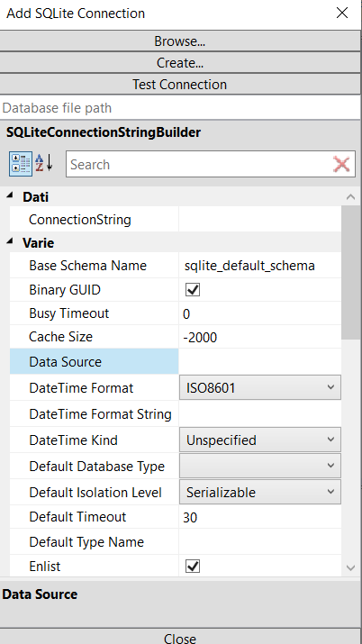This screenshot has width=362, height=644.
Task: Edit the Cache Size value -2000
Action: (x=260, y=337)
